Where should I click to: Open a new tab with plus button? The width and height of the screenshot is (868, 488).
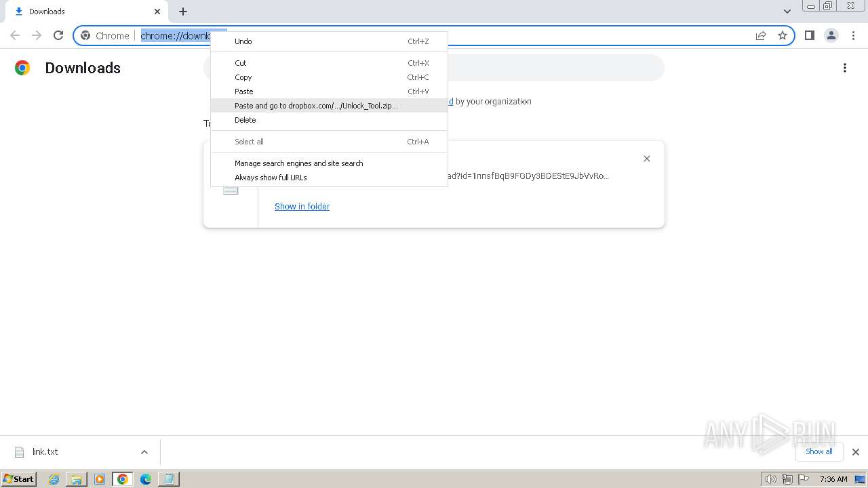point(183,12)
